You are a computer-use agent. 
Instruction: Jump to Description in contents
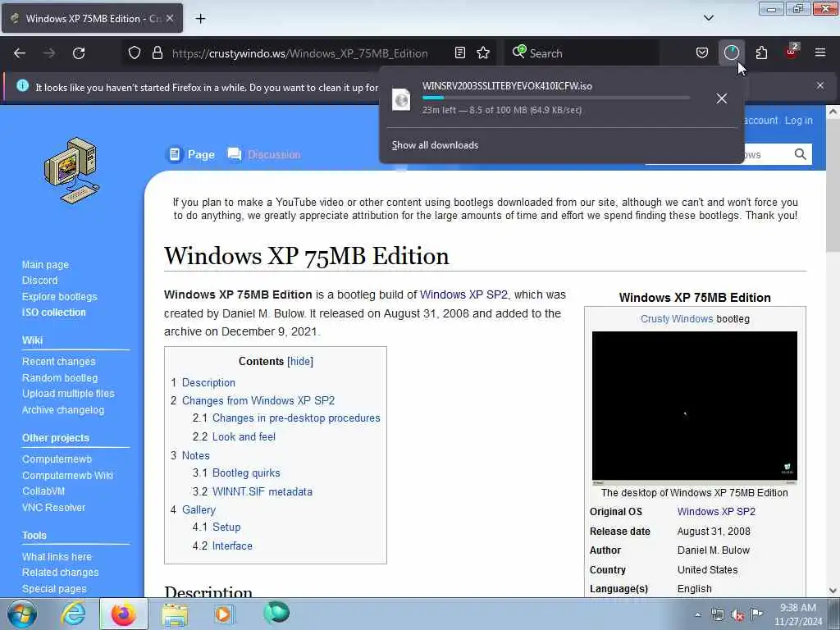(x=208, y=382)
